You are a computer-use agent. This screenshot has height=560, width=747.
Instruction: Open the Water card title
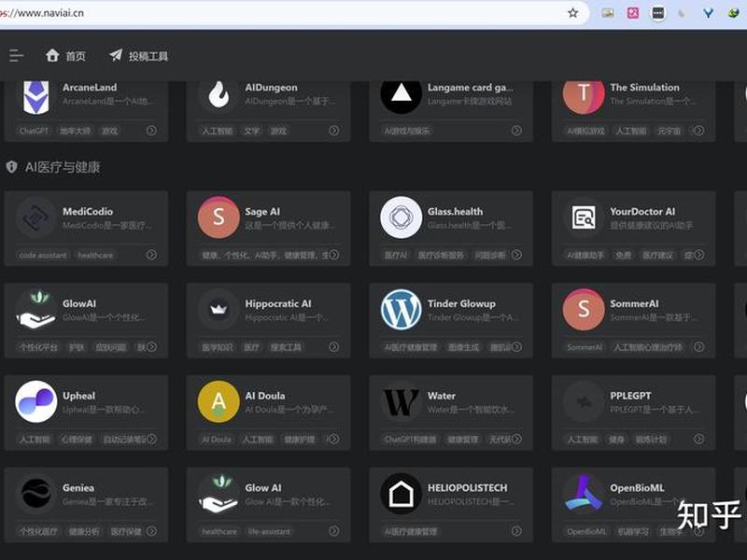pyautogui.click(x=441, y=396)
